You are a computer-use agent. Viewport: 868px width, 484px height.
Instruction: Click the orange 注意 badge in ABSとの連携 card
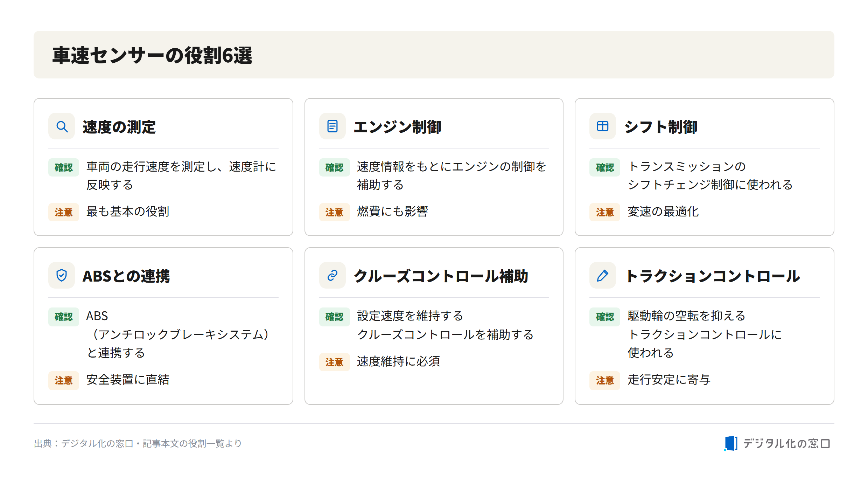[x=64, y=380]
